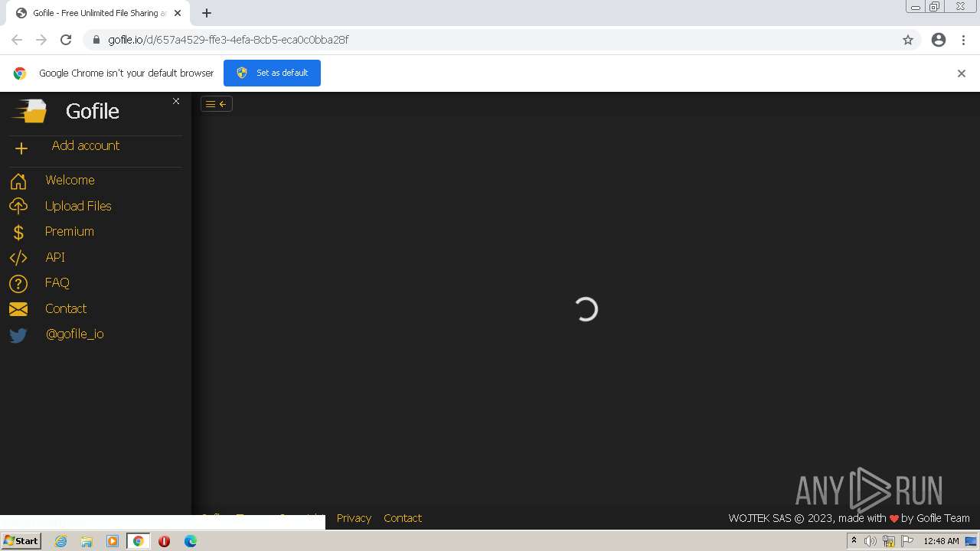The image size is (980, 551).
Task: Click the Upload Files cloud icon
Action: coord(18,207)
